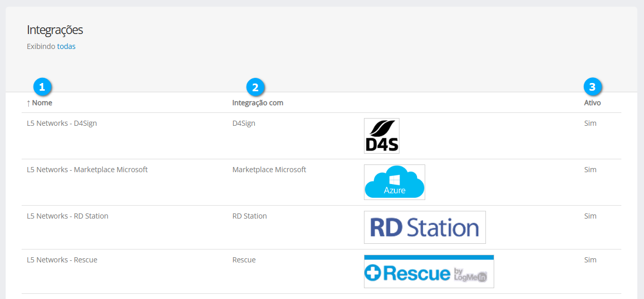Click the D4Sign text in Integração column
Viewport: 644px width, 299px height.
243,123
